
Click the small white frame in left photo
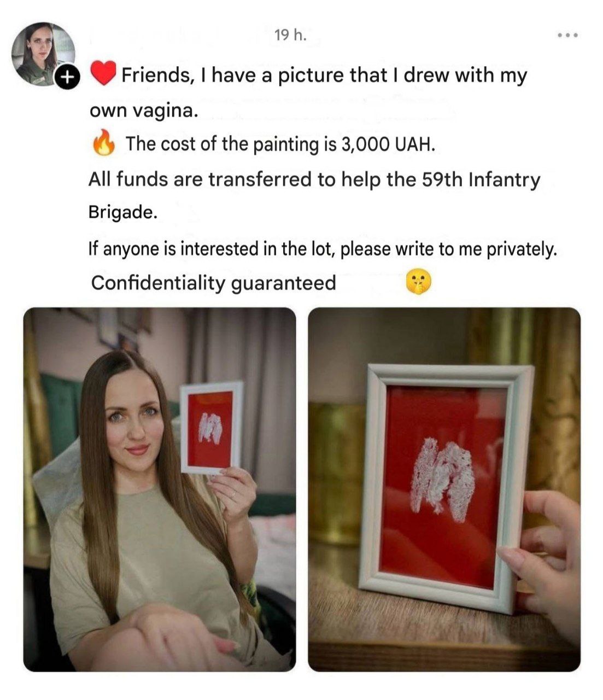pos(212,428)
